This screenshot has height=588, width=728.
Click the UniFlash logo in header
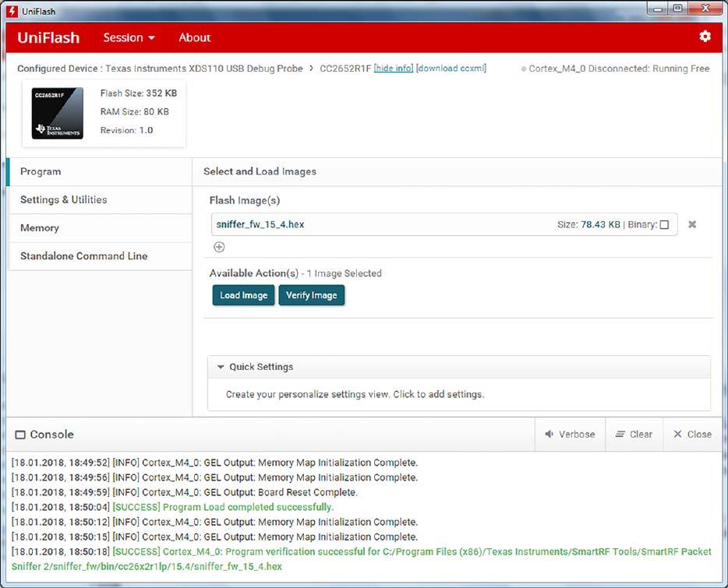point(48,37)
